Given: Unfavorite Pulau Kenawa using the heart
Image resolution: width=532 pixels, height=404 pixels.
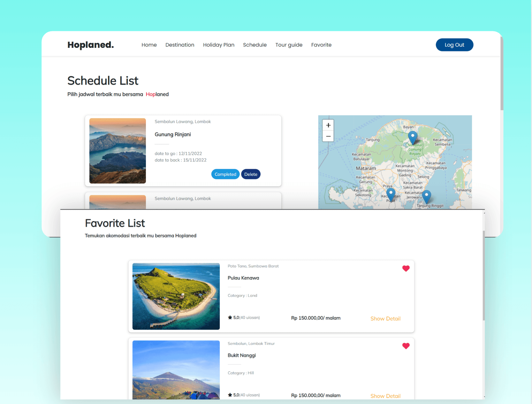Looking at the screenshot, I should click(x=406, y=268).
